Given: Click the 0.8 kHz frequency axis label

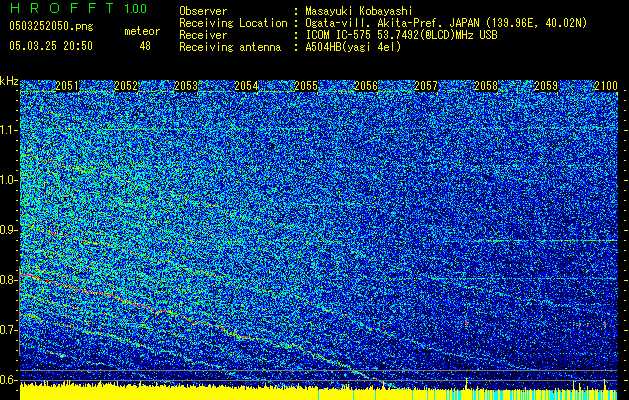Looking at the screenshot, I should pos(9,280).
